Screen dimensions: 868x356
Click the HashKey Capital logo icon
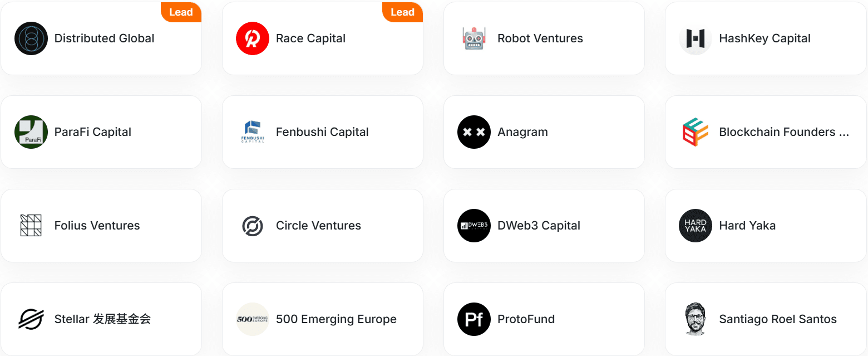tap(696, 38)
